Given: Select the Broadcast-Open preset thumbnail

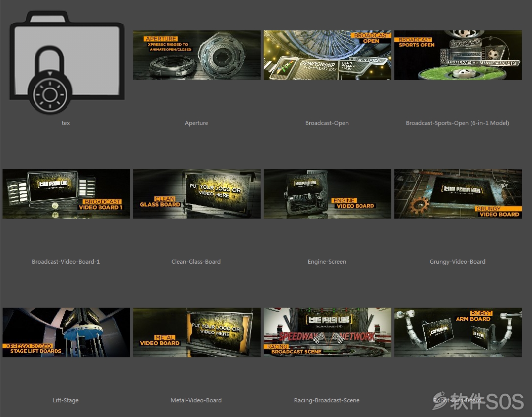Looking at the screenshot, I should [x=328, y=55].
